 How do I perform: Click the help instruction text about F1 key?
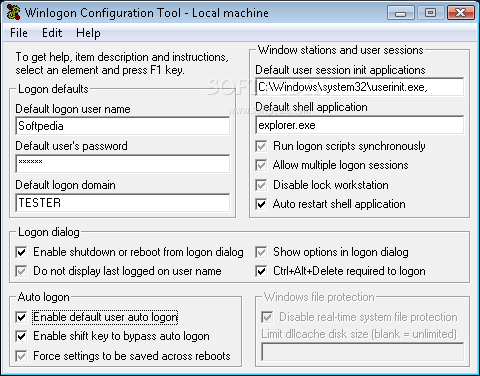pos(122,63)
